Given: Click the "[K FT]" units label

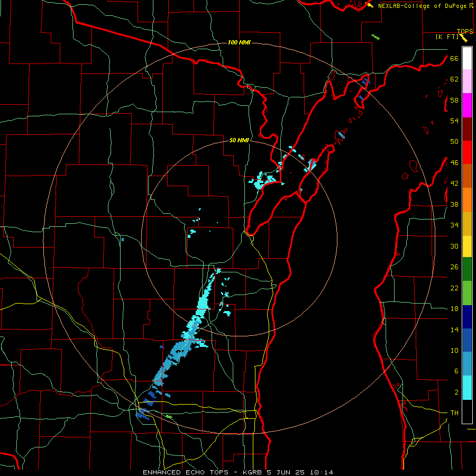Looking at the screenshot, I should 447,37.
